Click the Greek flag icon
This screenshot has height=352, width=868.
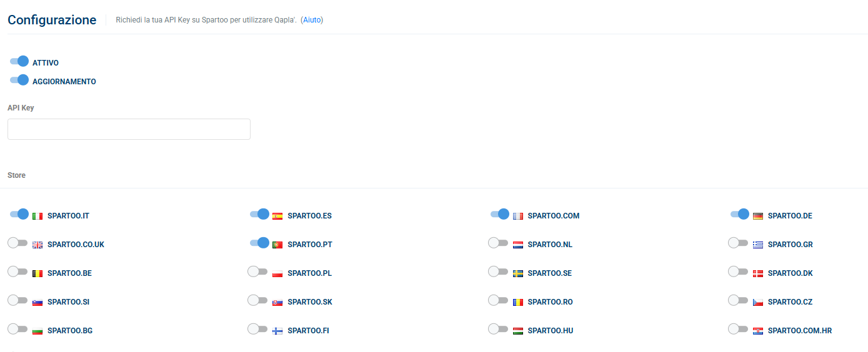758,245
